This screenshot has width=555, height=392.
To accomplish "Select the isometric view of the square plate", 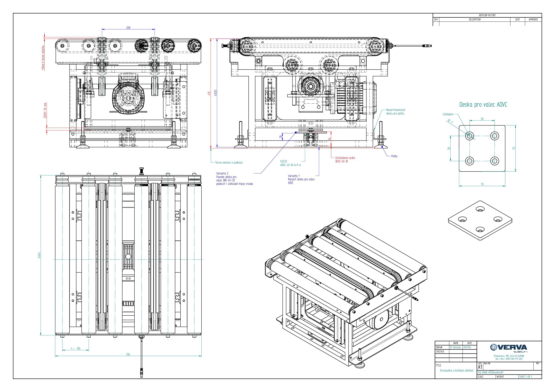I will [x=480, y=220].
